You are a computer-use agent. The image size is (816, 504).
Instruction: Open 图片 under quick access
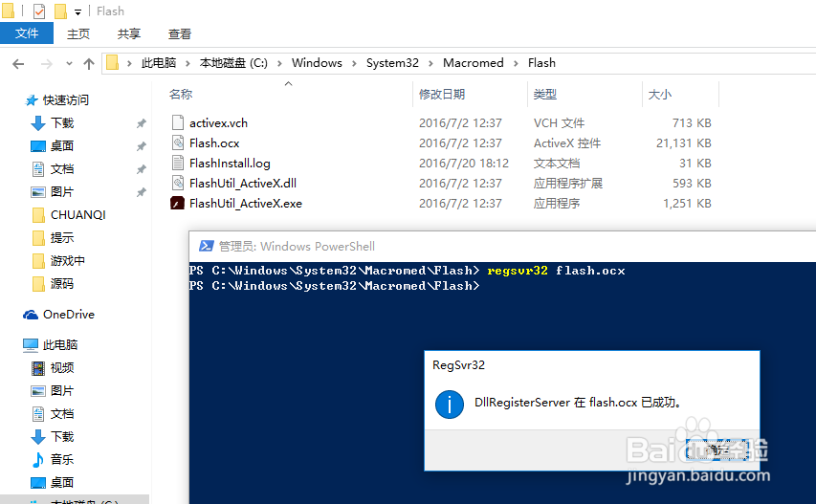tap(62, 192)
